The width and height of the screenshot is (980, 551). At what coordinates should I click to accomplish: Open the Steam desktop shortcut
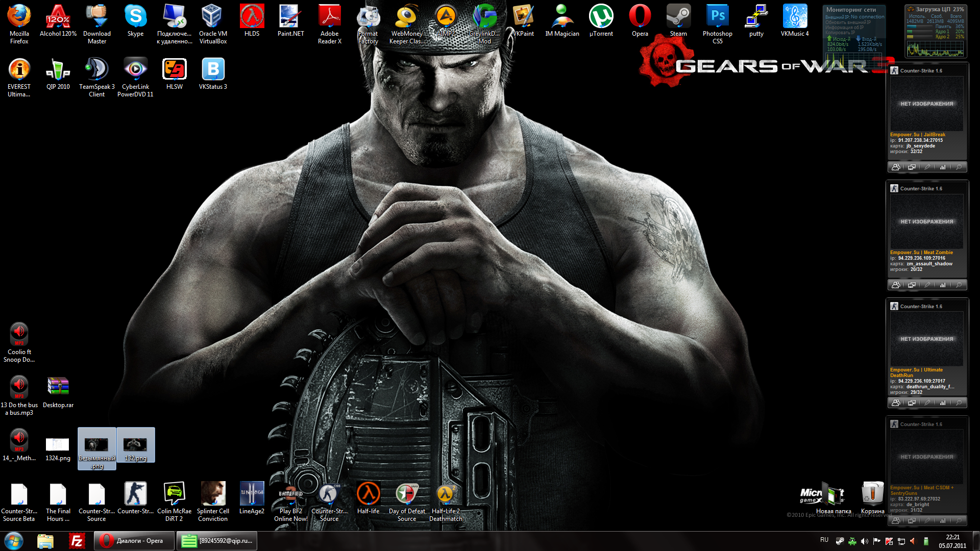(678, 21)
